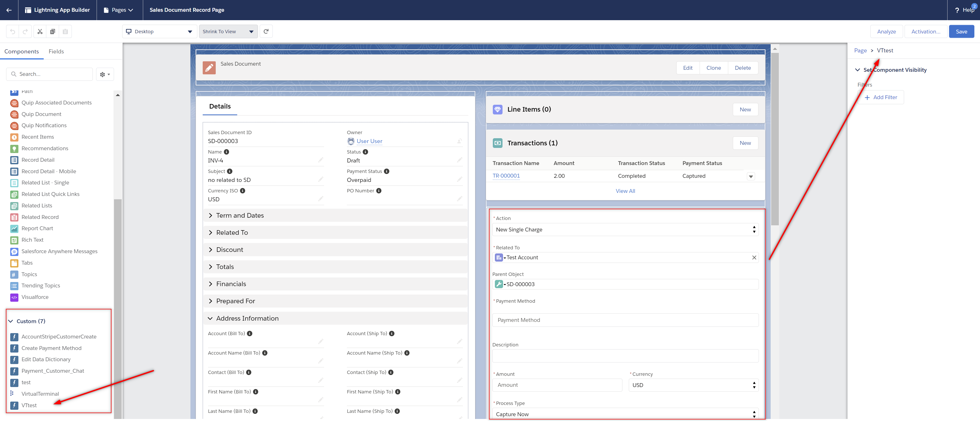Open the Shrink To View dropdown
The height and width of the screenshot is (421, 980).
click(228, 32)
